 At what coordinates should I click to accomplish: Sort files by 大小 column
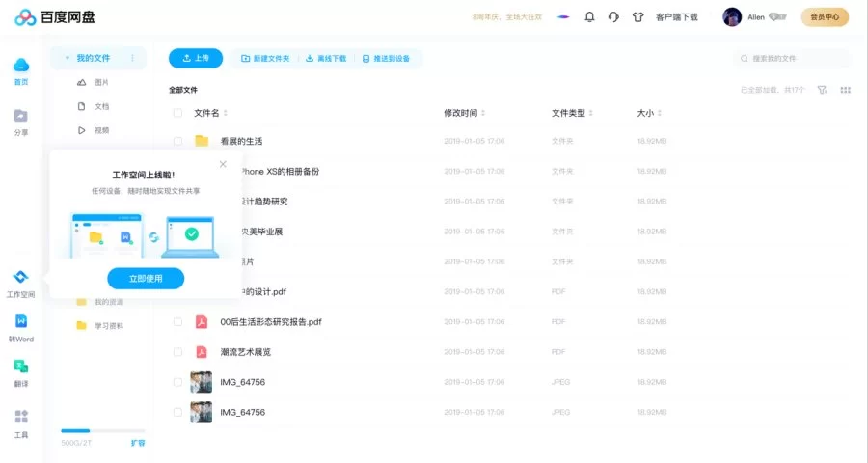(x=648, y=113)
